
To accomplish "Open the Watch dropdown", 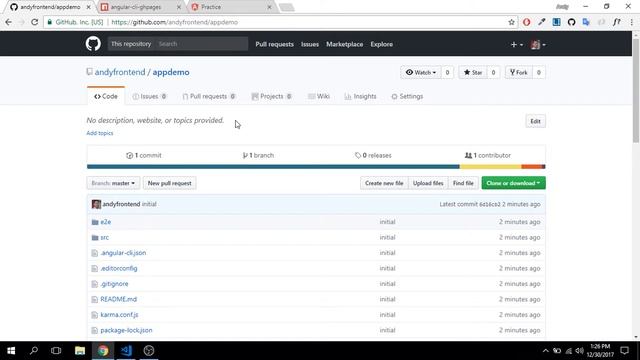I will coord(420,72).
